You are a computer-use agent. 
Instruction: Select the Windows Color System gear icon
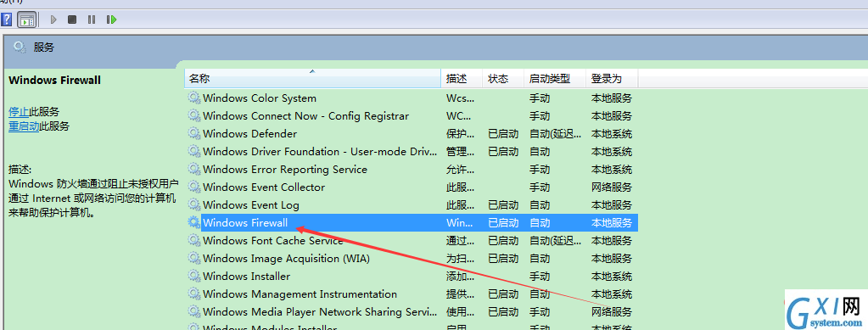[x=193, y=98]
